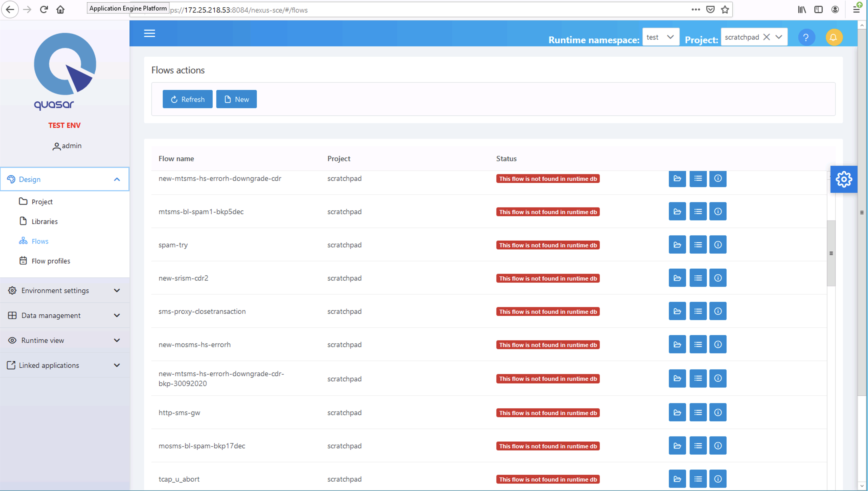Click list icon for http-sms-gw flow
Screen dimensions: 868x491
(698, 413)
